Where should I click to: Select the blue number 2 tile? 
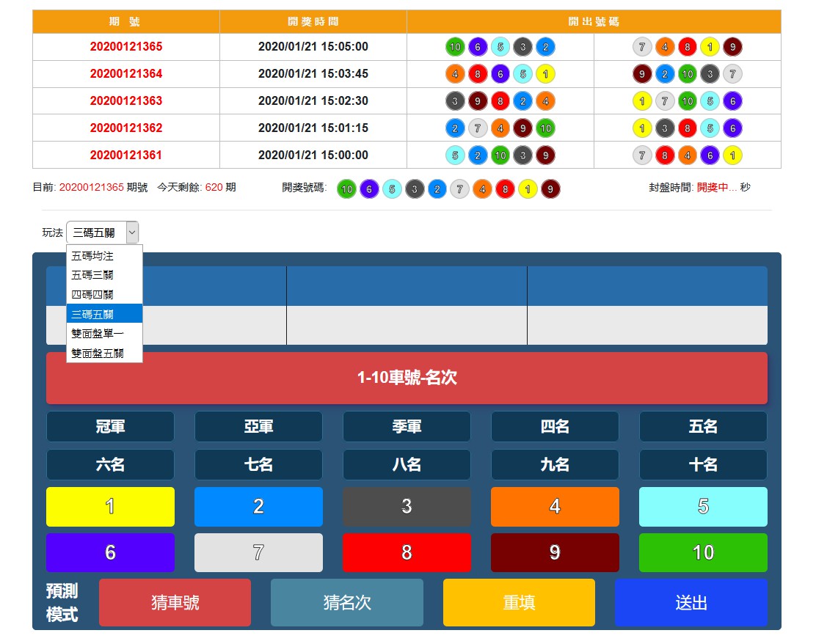(x=258, y=507)
